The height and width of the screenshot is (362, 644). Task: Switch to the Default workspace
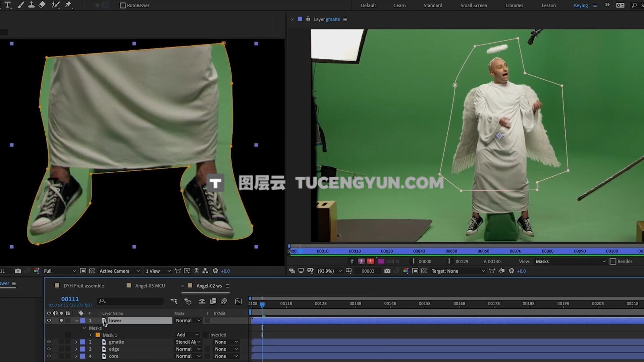click(368, 5)
